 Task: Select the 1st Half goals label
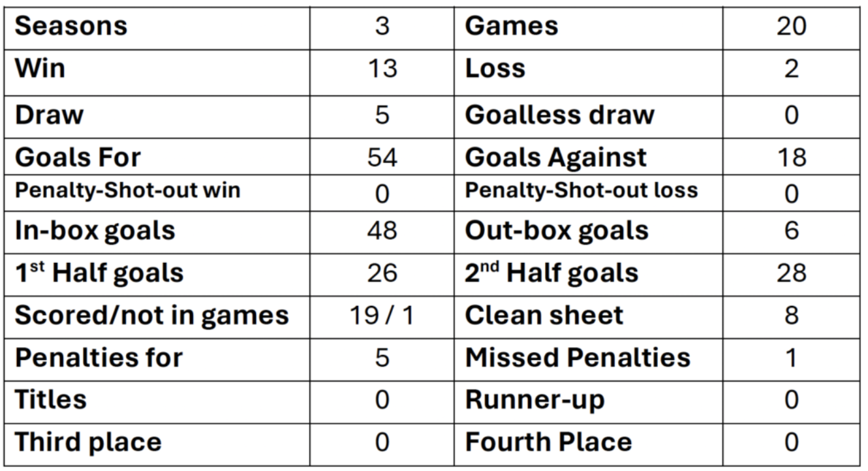point(99,273)
